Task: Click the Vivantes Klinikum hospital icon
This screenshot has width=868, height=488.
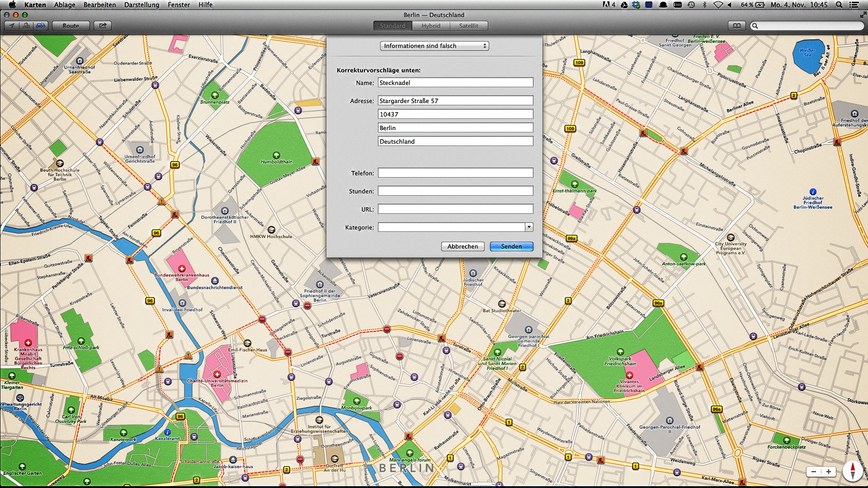Action: click(x=629, y=375)
